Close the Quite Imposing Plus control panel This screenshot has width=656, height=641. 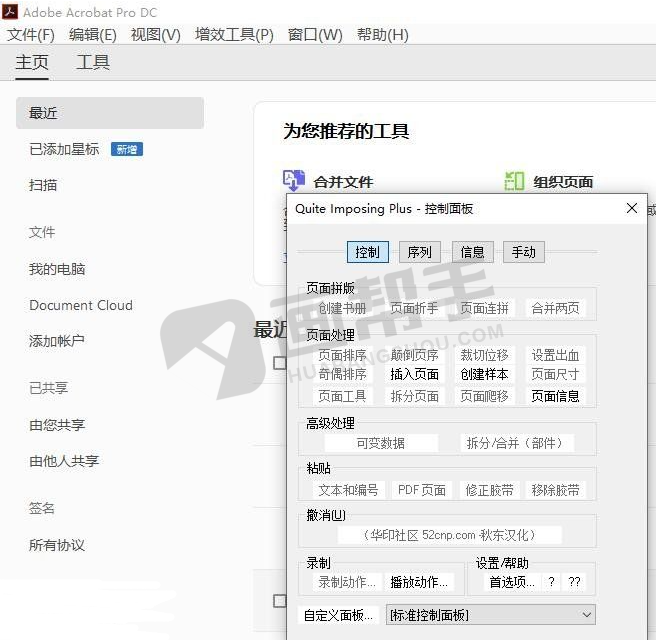(632, 208)
